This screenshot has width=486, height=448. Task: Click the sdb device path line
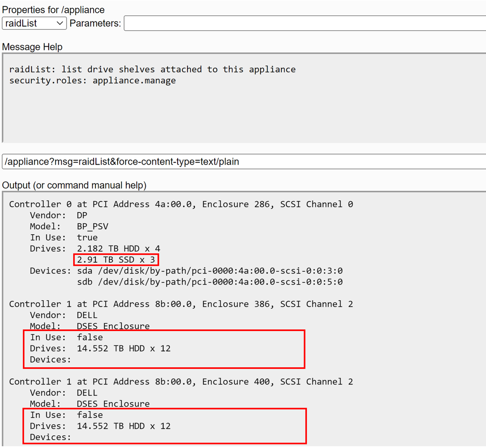click(x=209, y=282)
